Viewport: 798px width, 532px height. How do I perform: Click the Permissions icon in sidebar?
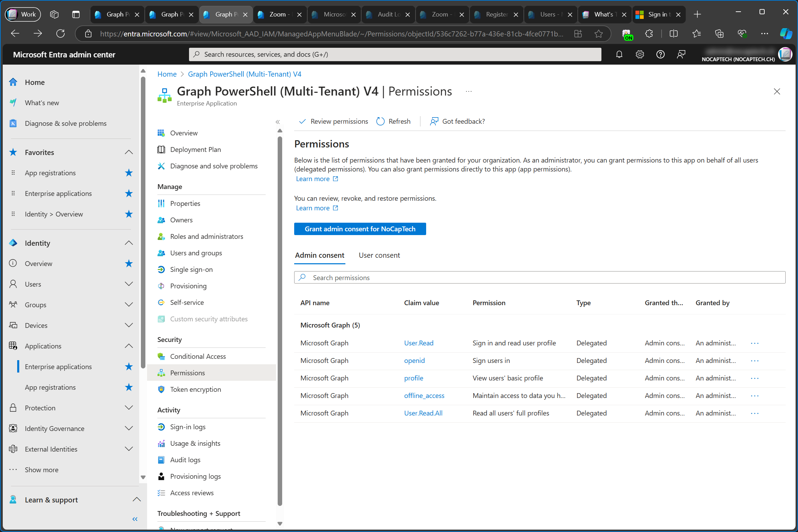tap(162, 373)
